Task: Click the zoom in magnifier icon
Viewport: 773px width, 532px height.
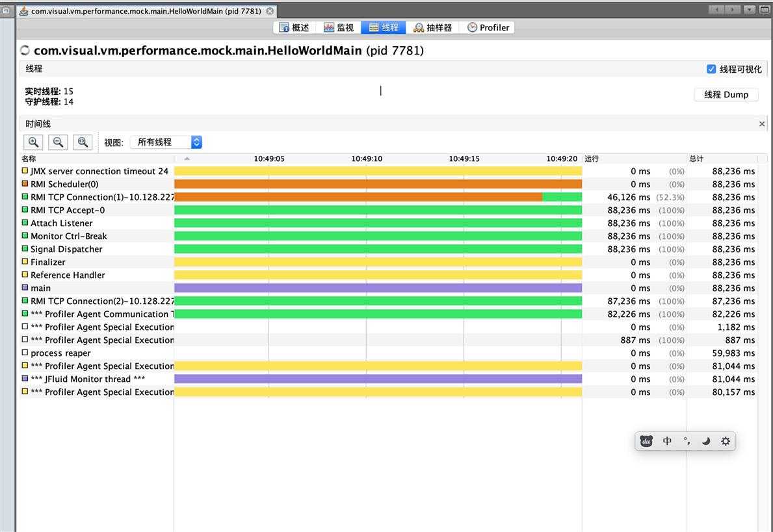Action: tap(34, 142)
